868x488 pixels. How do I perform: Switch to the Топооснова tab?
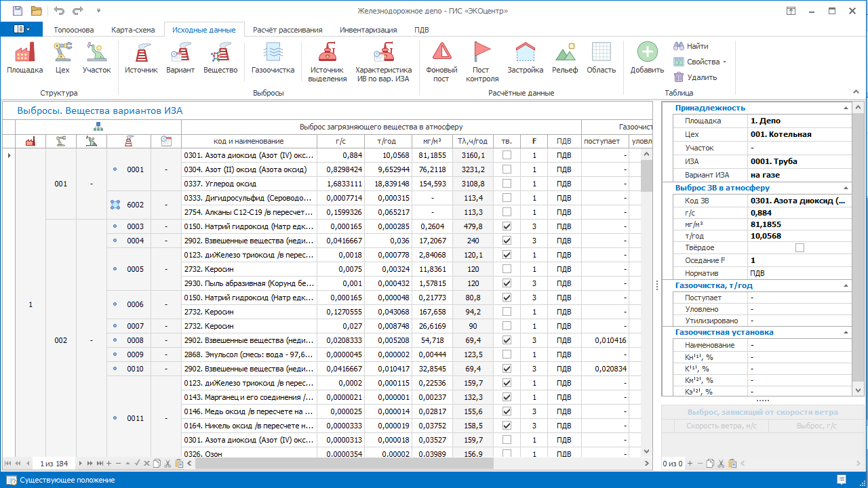pyautogui.click(x=74, y=30)
